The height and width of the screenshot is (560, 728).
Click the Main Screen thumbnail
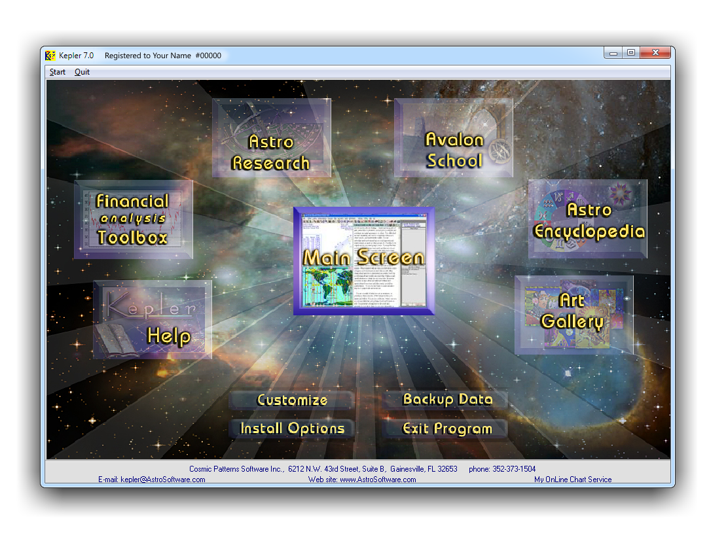tap(363, 260)
